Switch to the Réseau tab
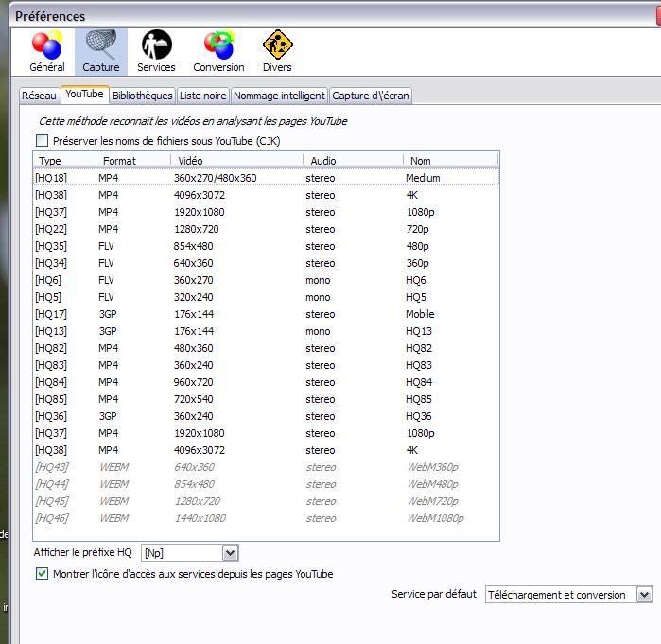 pos(39,96)
